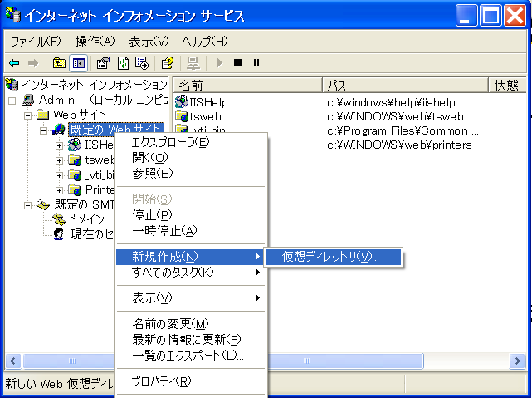This screenshot has height=398, width=532.
Task: Select 仮想ディレクトリ(V)... in submenu
Action: [330, 256]
